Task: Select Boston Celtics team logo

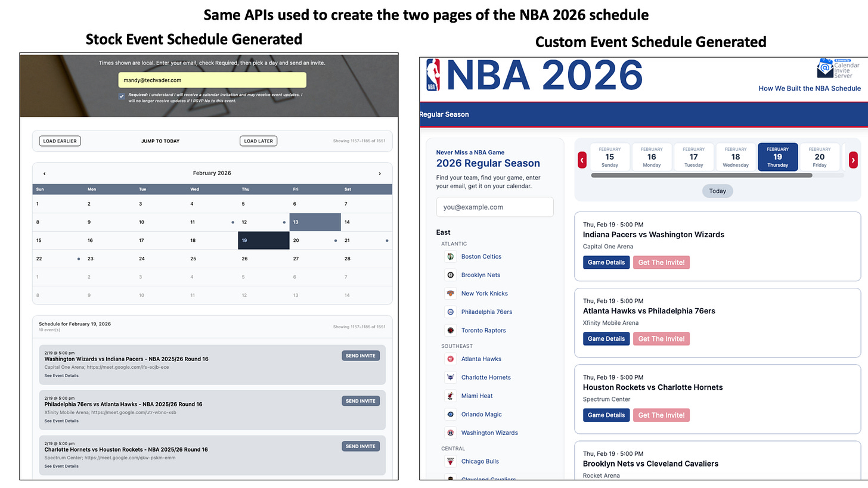Action: (451, 257)
